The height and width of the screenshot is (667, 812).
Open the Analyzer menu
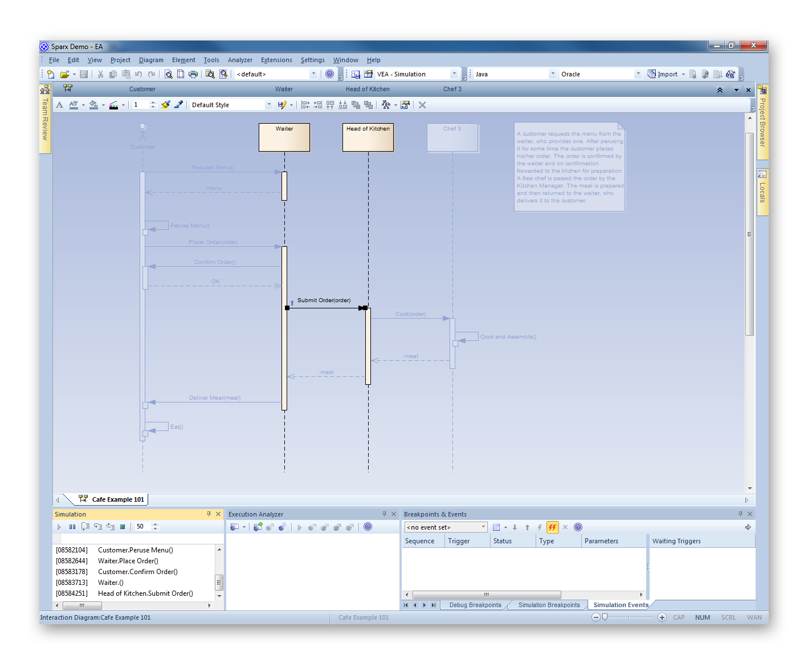point(240,60)
